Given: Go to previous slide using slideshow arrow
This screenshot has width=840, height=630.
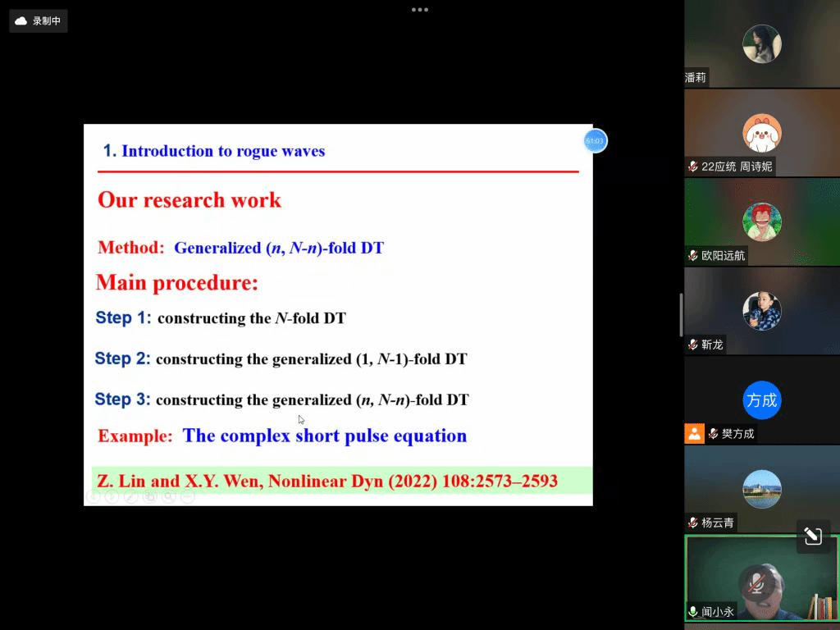Looking at the screenshot, I should point(94,497).
